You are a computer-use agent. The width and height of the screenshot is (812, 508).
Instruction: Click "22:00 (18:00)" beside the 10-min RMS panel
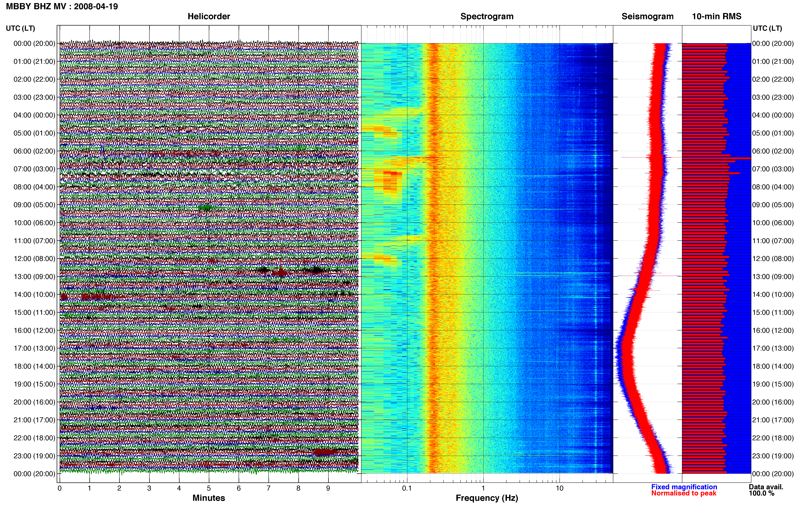(x=773, y=438)
